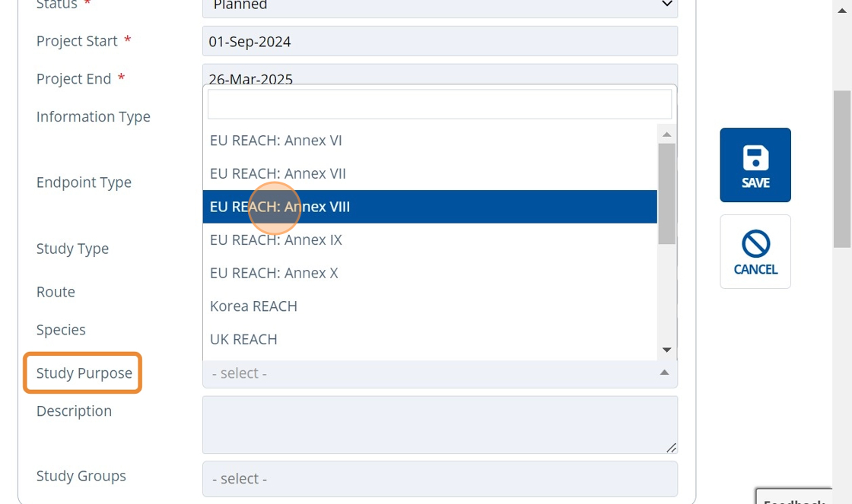The width and height of the screenshot is (852, 504).
Task: Click the dropdown search input box
Action: [x=439, y=104]
